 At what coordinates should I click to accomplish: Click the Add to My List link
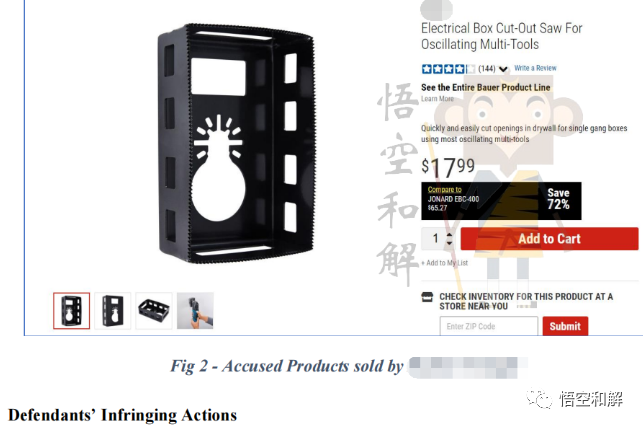(445, 263)
